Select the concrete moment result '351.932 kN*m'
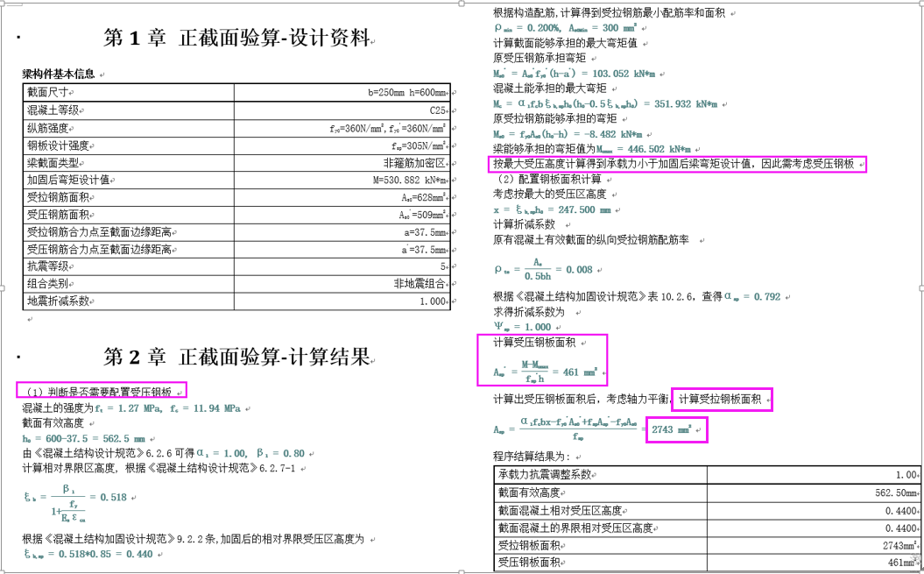The image size is (924, 574). coord(686,103)
